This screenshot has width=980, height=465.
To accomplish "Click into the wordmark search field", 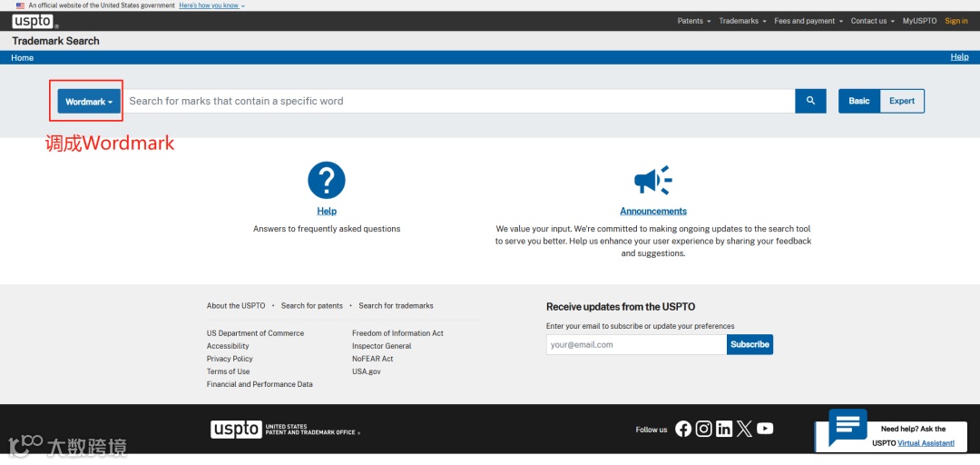I will tap(457, 101).
